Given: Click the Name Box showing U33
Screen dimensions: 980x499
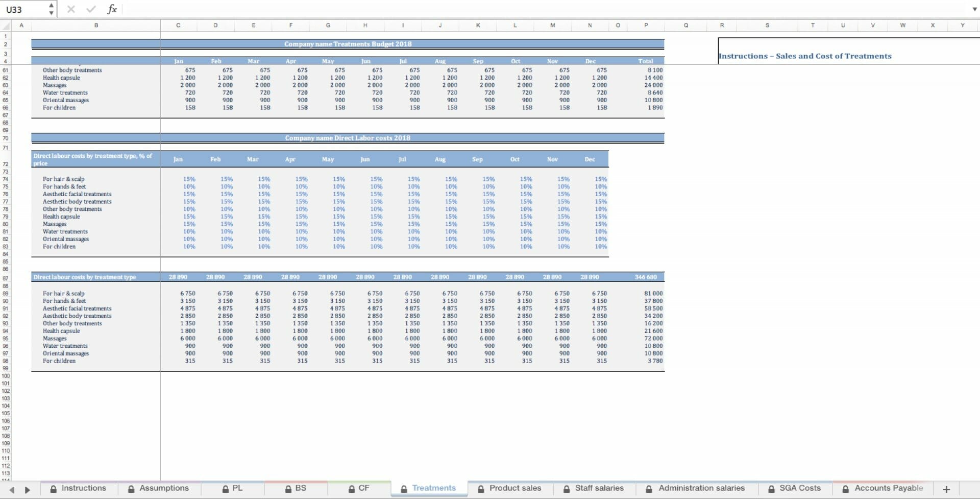Looking at the screenshot, I should point(24,9).
